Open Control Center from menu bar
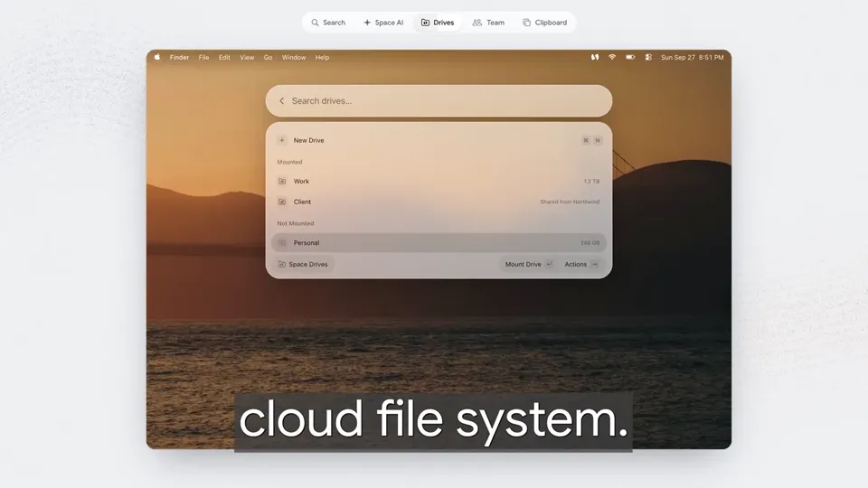This screenshot has height=488, width=868. coord(648,57)
